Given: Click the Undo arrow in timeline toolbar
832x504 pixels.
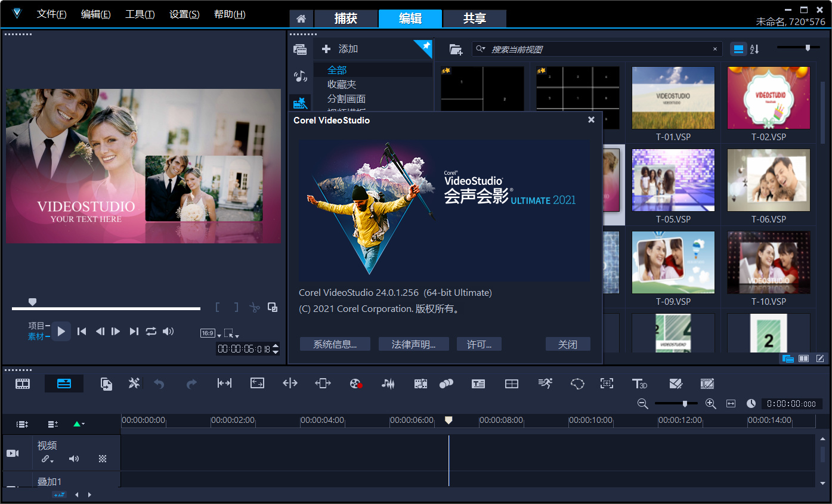Looking at the screenshot, I should [x=159, y=384].
